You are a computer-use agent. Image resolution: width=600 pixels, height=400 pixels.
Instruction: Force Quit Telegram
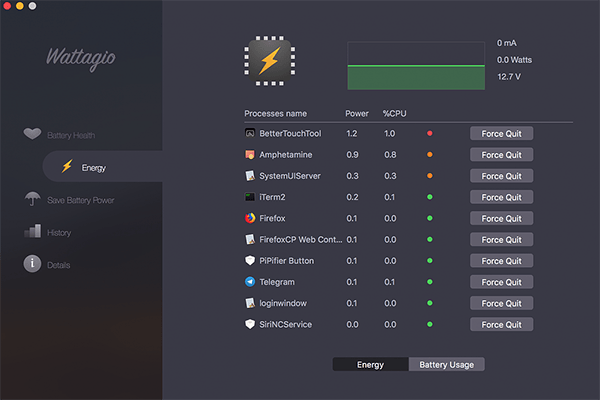[501, 282]
